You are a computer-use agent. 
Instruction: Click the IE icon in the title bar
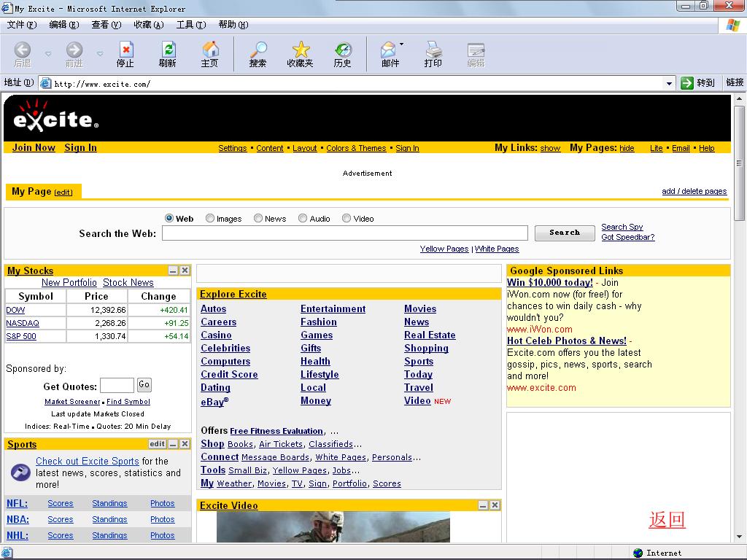pos(7,7)
